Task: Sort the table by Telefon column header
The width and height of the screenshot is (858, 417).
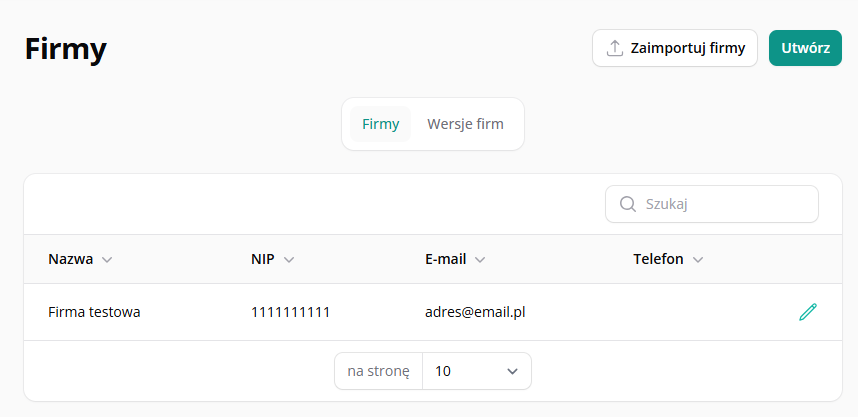Action: pos(658,259)
